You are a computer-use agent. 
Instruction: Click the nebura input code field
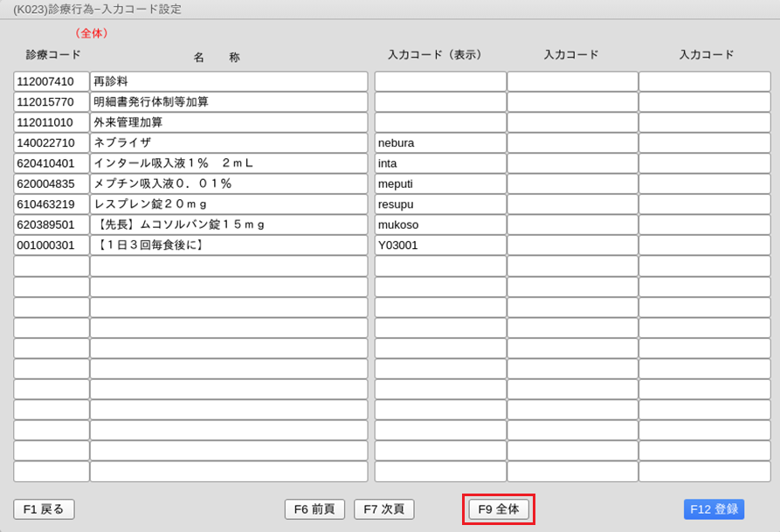tap(440, 142)
